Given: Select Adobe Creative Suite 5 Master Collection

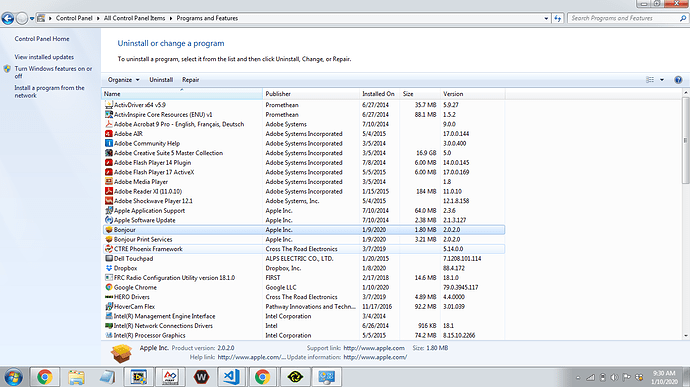Looking at the screenshot, I should coord(304,153).
